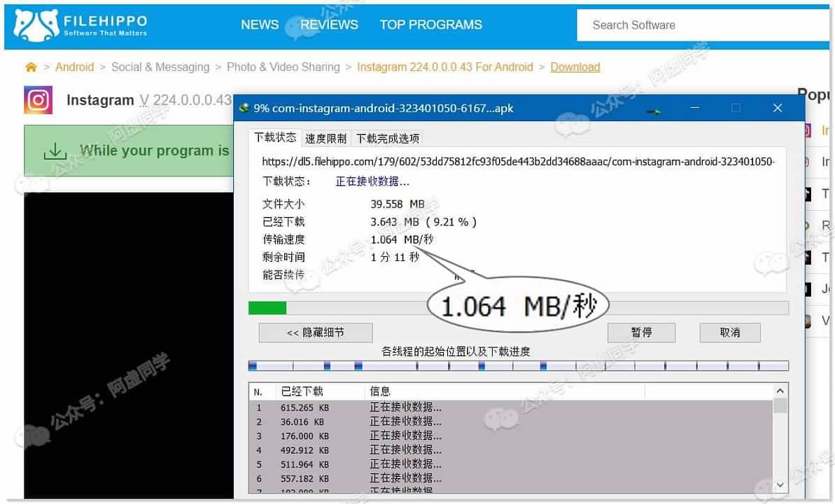Open Instagram 224.0.0.0.43 For Android breadcrumb
Viewport: 835px width, 504px height.
[x=444, y=67]
